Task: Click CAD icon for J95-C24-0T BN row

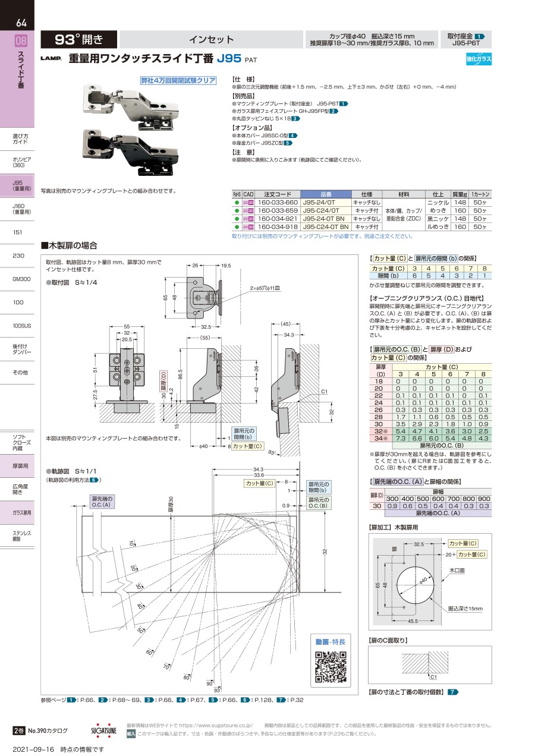Action: (248, 227)
